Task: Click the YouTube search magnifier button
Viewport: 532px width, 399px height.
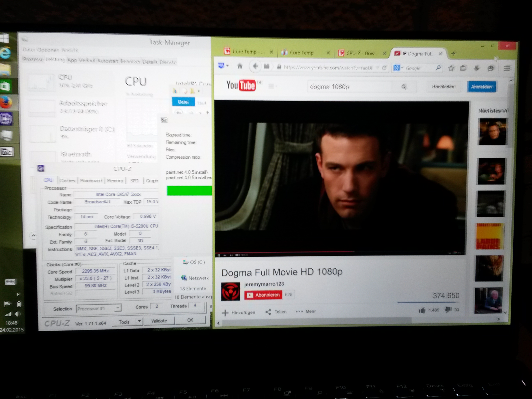Action: 404,87
